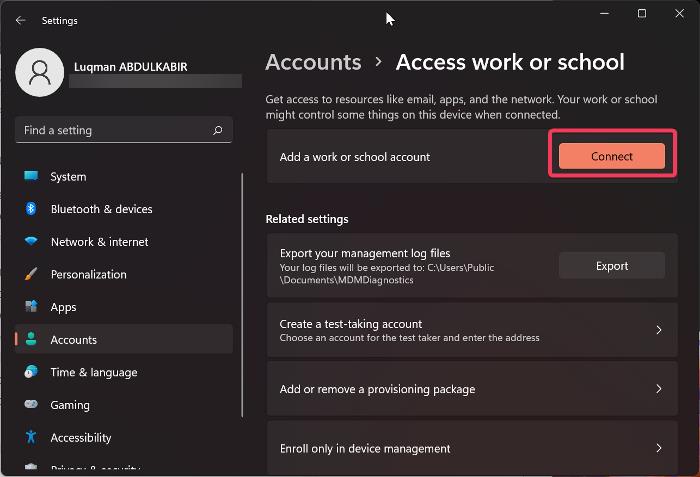Viewport: 700px width, 477px height.
Task: Open Gaming via the controller icon
Action: click(x=31, y=405)
